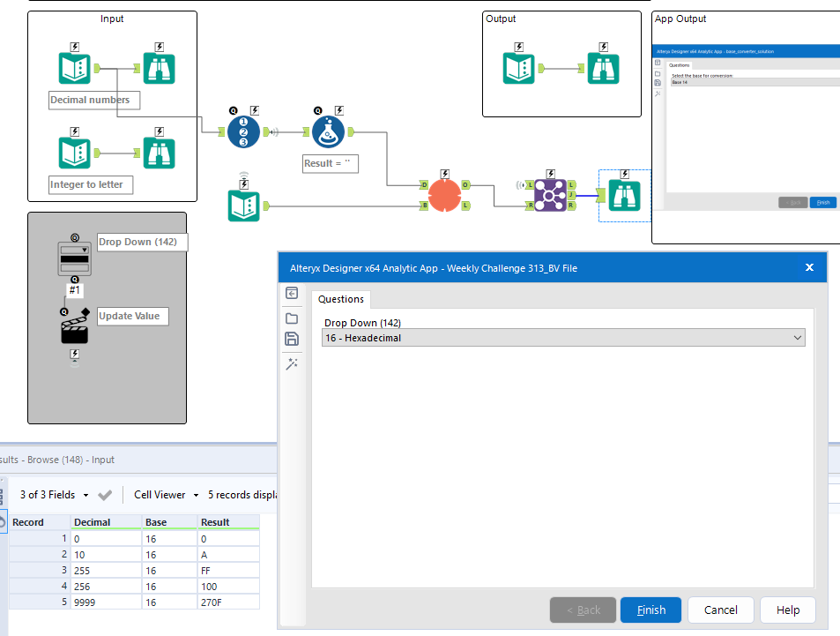840x636 pixels.
Task: Select the Integer to letter Text Input tool
Action: point(74,153)
